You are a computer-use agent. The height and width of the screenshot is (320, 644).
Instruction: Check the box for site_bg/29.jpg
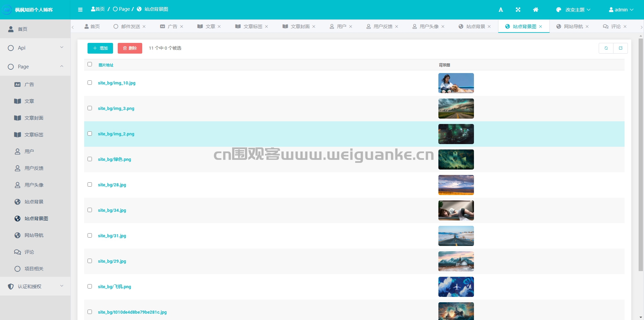pos(90,261)
